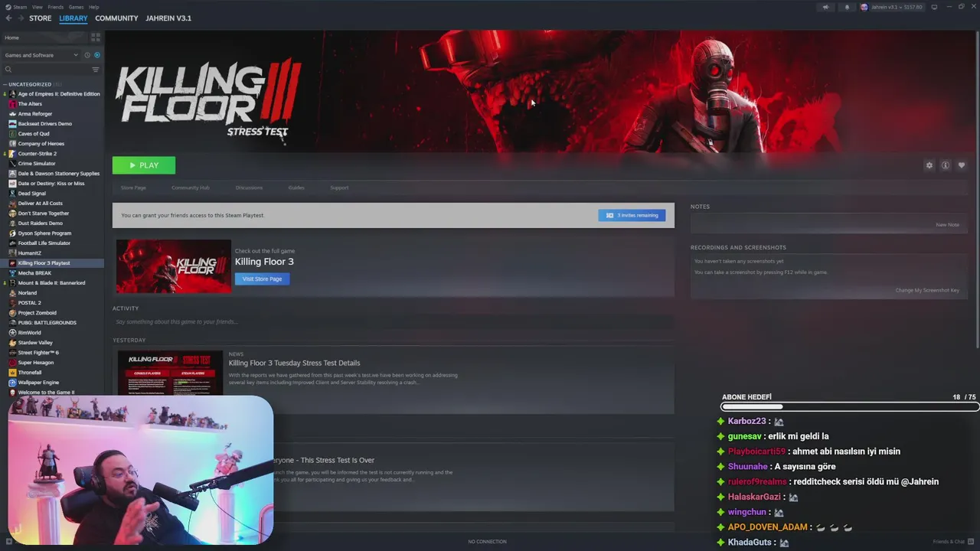Select the Wallpaper Engine icon
Image resolution: width=980 pixels, height=551 pixels.
[x=12, y=383]
